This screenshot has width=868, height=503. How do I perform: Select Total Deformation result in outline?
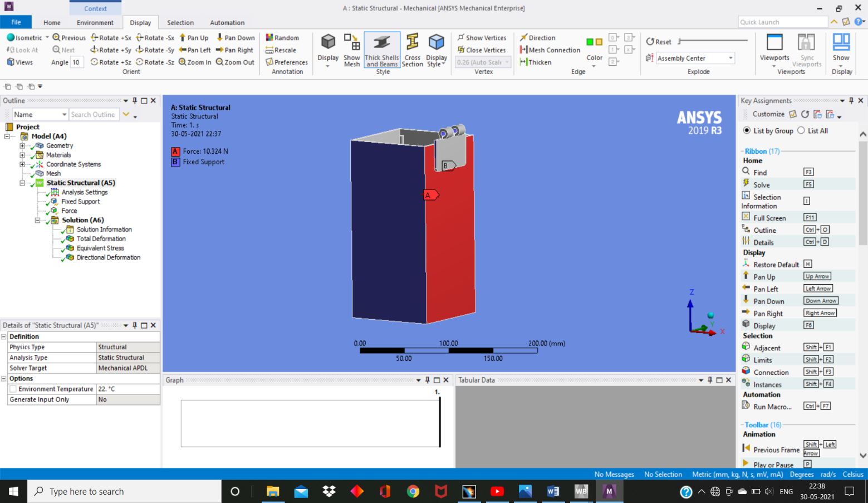101,239
